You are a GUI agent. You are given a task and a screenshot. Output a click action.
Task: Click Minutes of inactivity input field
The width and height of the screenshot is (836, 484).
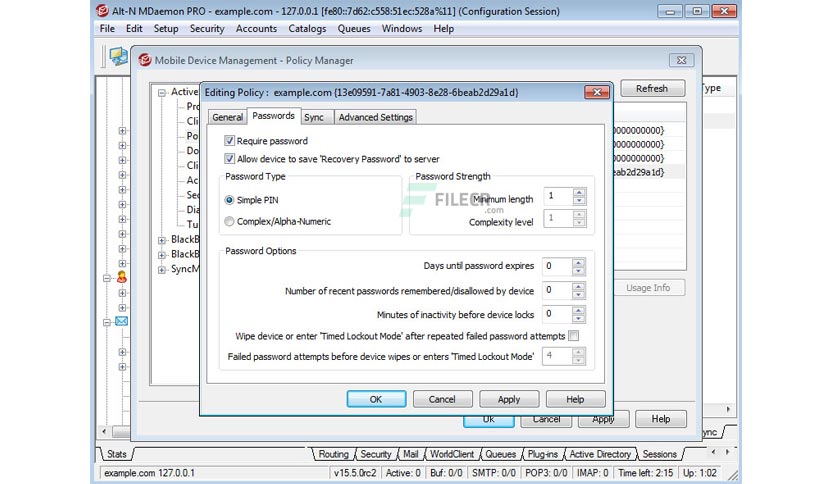pyautogui.click(x=557, y=314)
